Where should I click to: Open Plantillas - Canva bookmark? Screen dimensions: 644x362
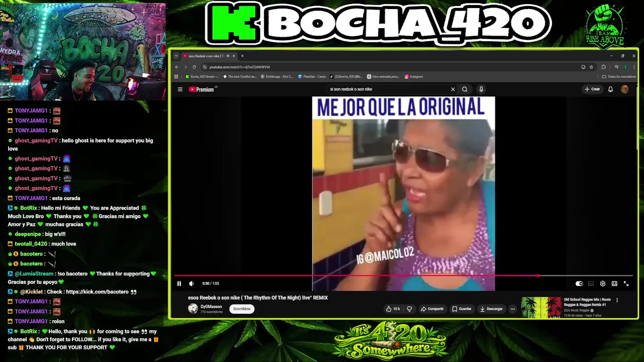click(312, 77)
